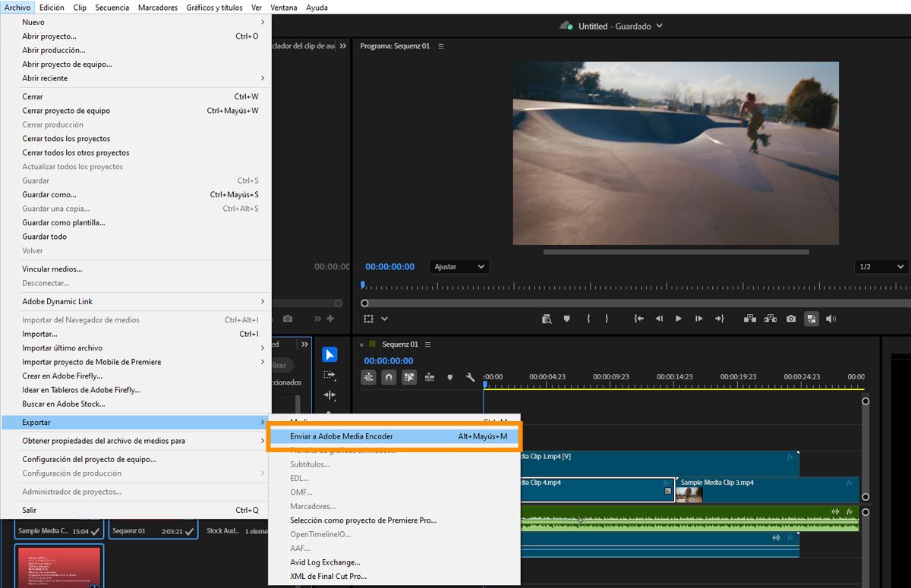This screenshot has height=588, width=911.
Task: Click the Program monitor zoom scroll bar handle
Action: click(364, 303)
